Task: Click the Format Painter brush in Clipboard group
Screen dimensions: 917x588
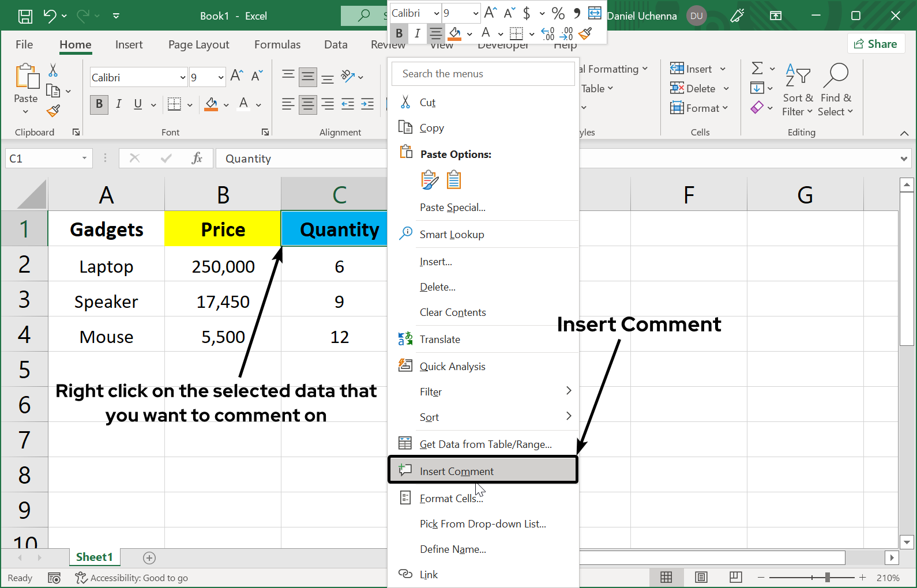Action: pos(54,111)
